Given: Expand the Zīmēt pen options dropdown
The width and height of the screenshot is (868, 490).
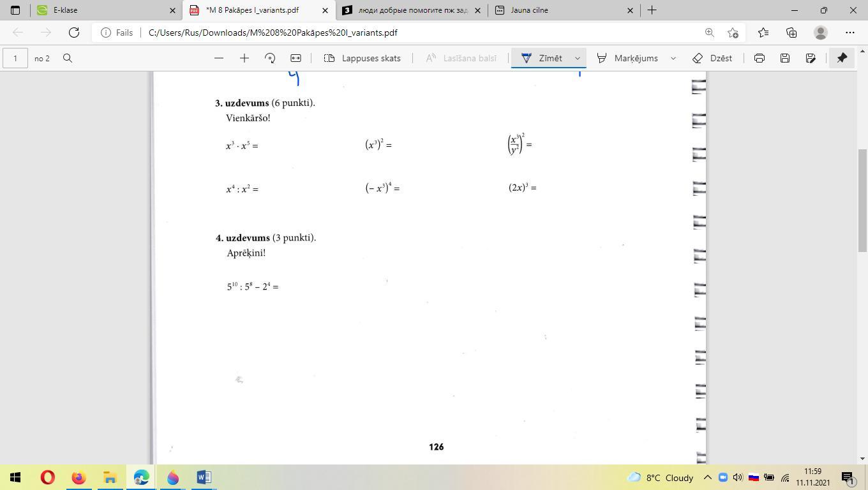Looking at the screenshot, I should pos(578,58).
